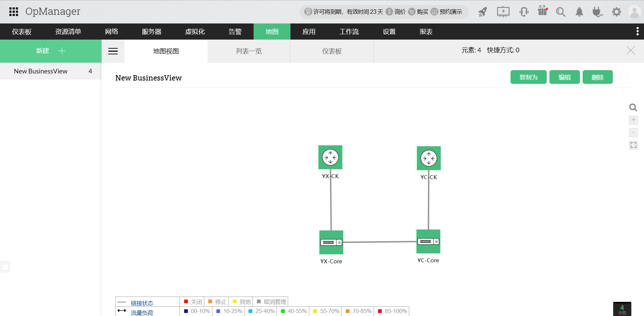Click the gray 取消管理 legend swatch
The image size is (644, 316).
pos(259,301)
